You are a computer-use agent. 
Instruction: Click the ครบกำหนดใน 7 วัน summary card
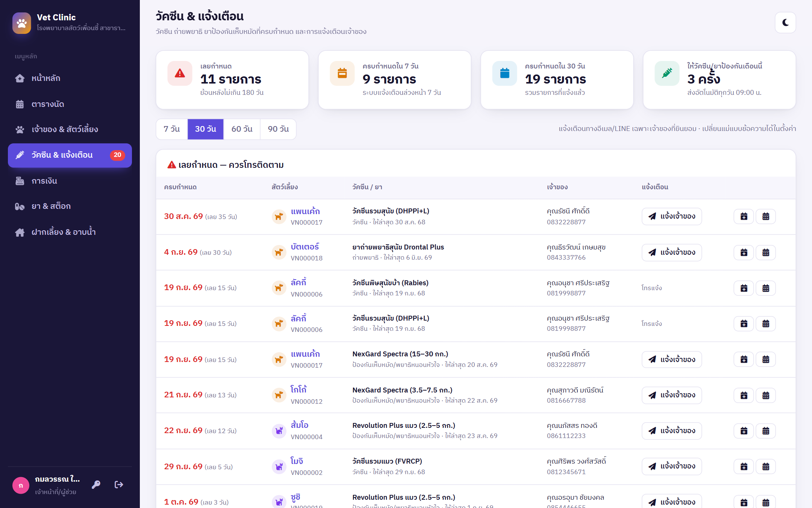coord(395,80)
